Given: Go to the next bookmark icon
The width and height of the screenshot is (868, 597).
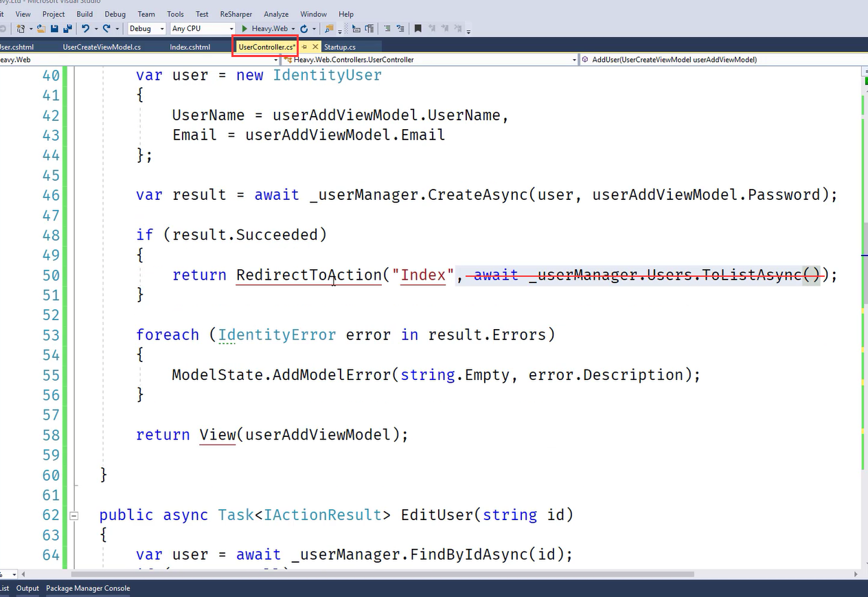Looking at the screenshot, I should pyautogui.click(x=444, y=29).
